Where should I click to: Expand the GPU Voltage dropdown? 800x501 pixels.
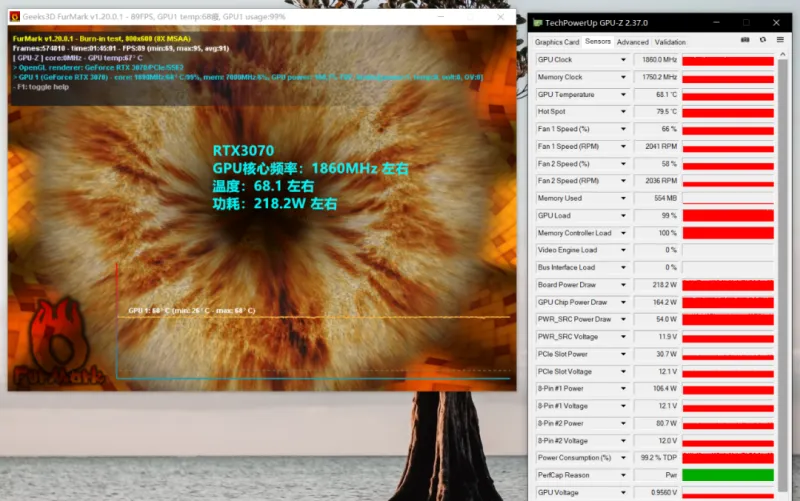coord(623,492)
